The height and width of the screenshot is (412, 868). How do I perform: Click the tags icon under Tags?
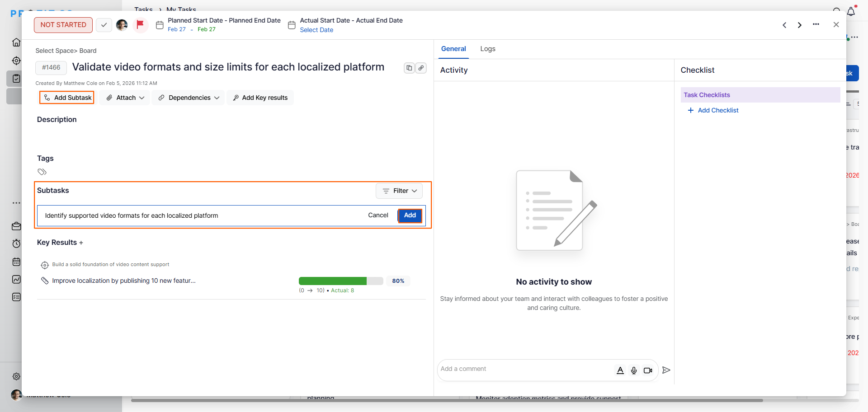42,172
